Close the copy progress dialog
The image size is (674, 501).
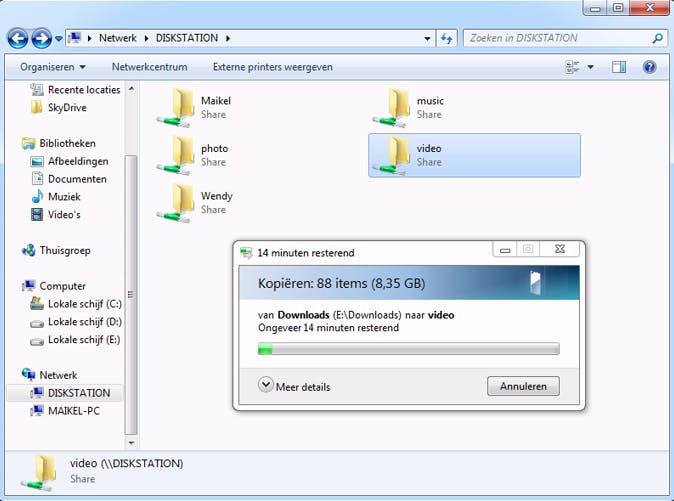coord(560,249)
